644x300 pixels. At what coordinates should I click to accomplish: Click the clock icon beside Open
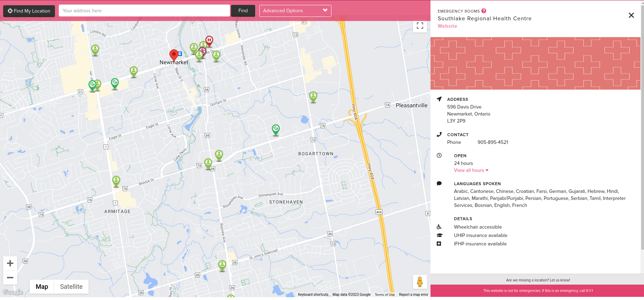[x=439, y=155]
